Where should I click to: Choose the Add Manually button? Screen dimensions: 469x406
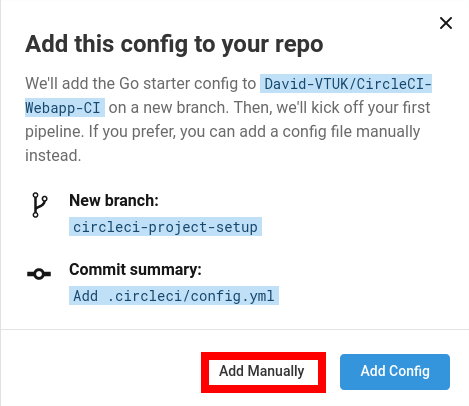coord(262,371)
